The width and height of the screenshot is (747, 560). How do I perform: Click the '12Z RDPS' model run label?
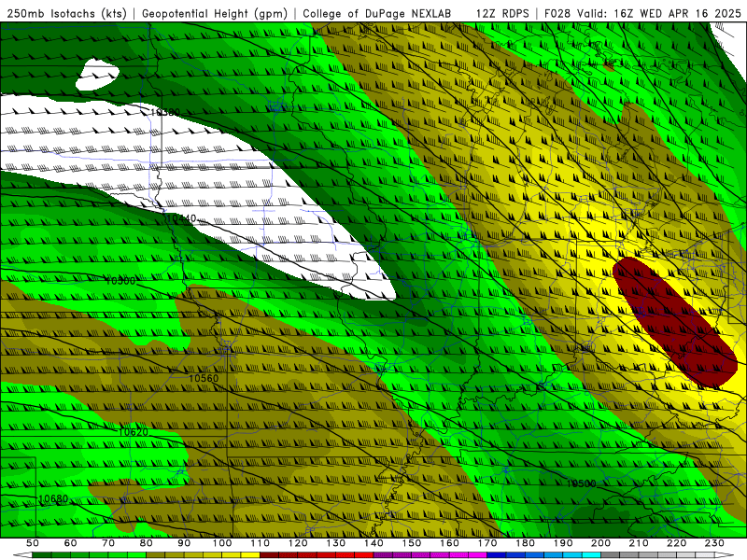[x=502, y=13]
